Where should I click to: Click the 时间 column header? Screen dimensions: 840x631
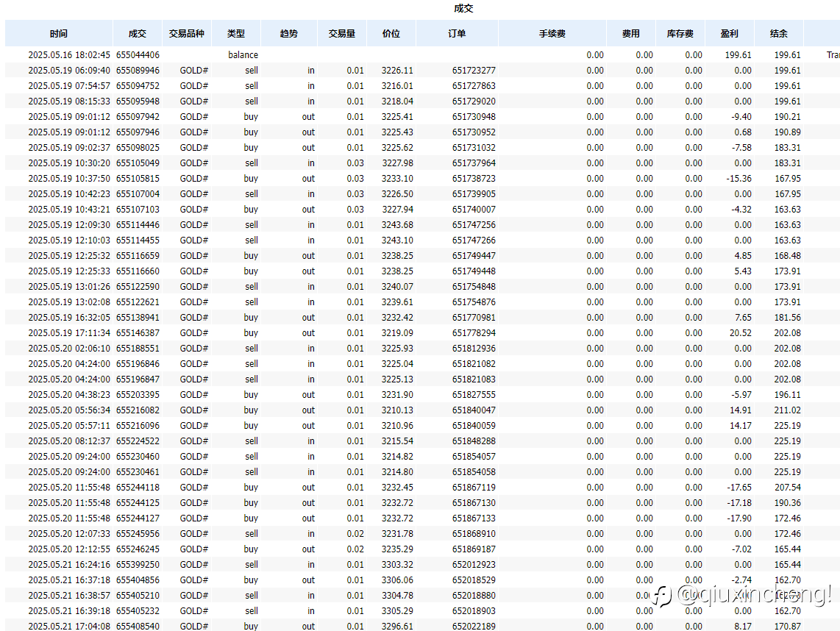(x=59, y=33)
